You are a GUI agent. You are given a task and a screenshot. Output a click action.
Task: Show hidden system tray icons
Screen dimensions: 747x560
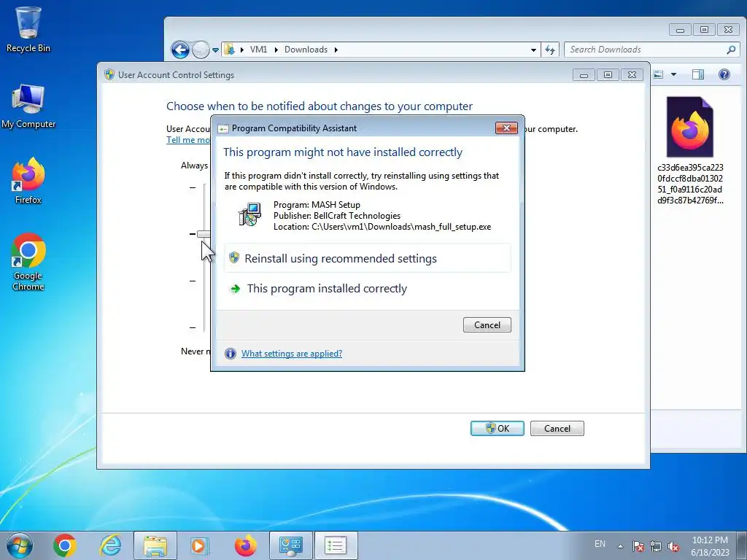point(620,546)
